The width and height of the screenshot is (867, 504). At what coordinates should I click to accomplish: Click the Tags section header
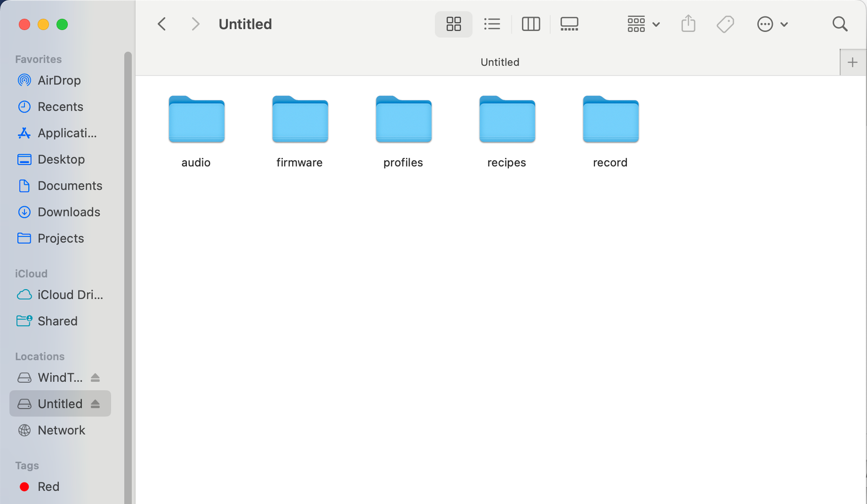(x=27, y=466)
